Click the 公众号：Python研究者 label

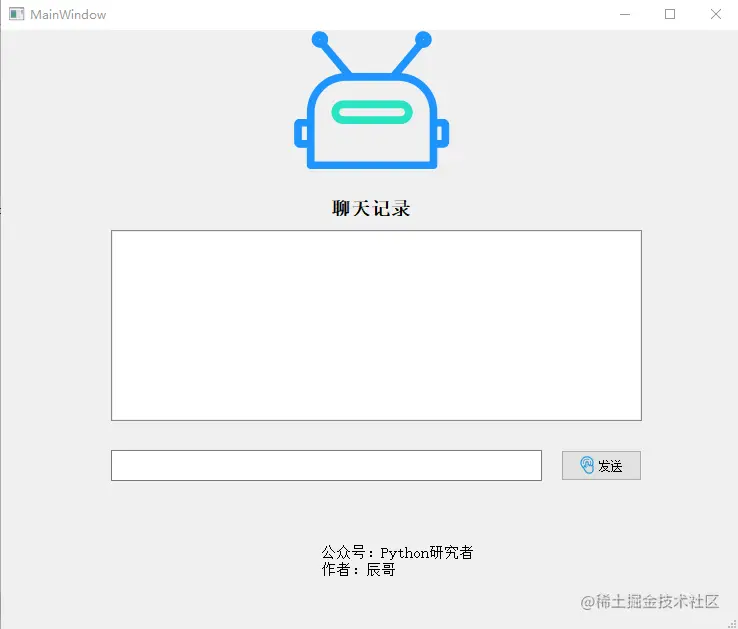click(397, 552)
